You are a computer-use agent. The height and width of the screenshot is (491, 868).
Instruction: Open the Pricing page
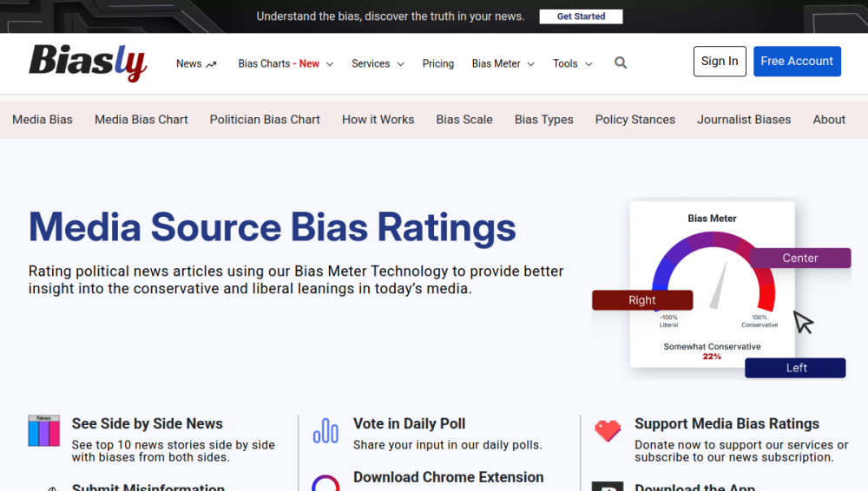[437, 63]
